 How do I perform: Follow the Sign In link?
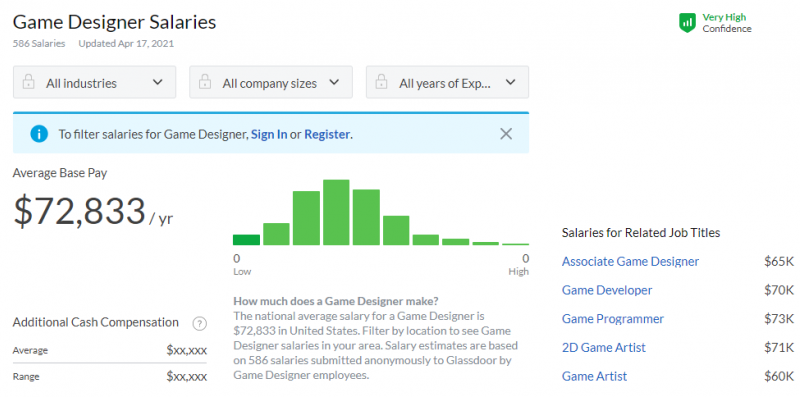[x=269, y=135]
